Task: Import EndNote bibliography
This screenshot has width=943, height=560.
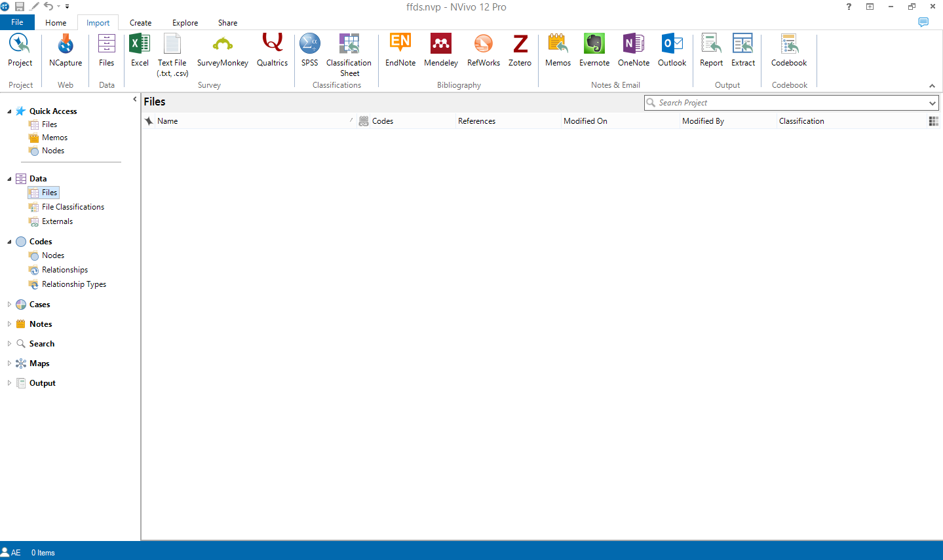Action: point(400,50)
